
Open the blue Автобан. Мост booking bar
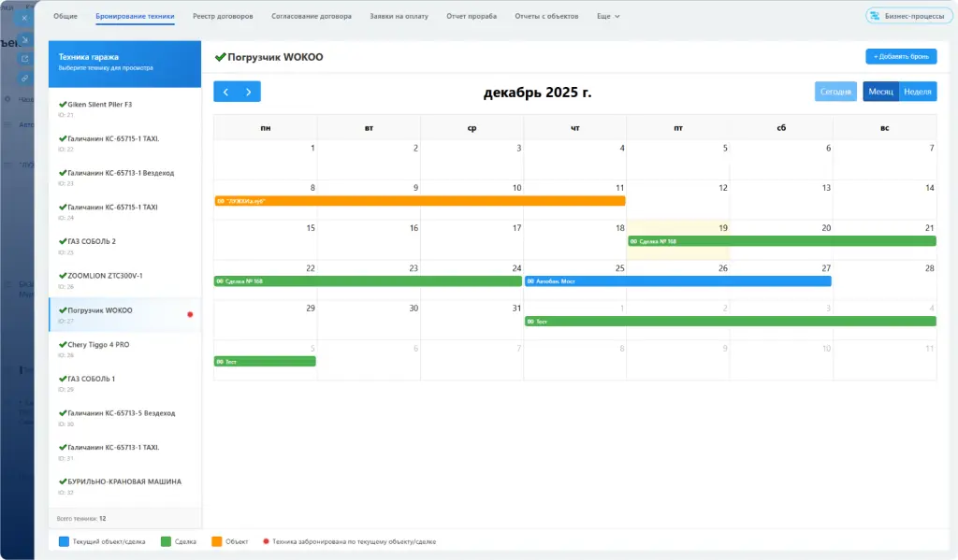click(x=677, y=280)
